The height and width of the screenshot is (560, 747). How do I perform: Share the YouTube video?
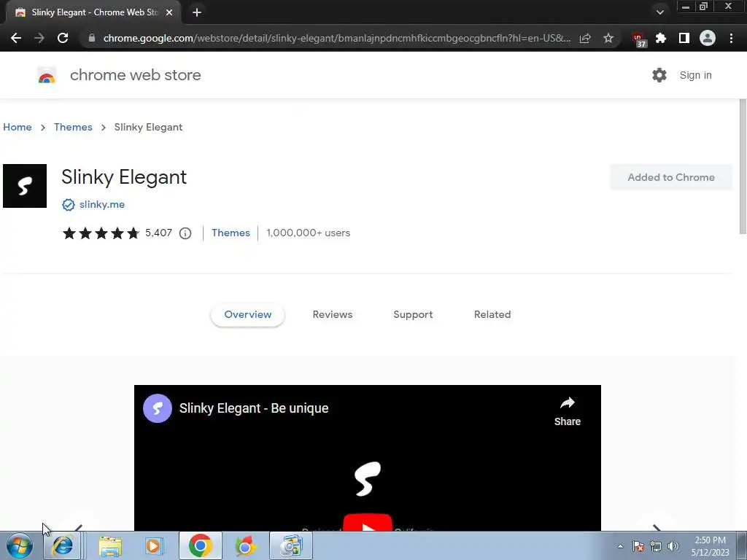click(x=568, y=411)
